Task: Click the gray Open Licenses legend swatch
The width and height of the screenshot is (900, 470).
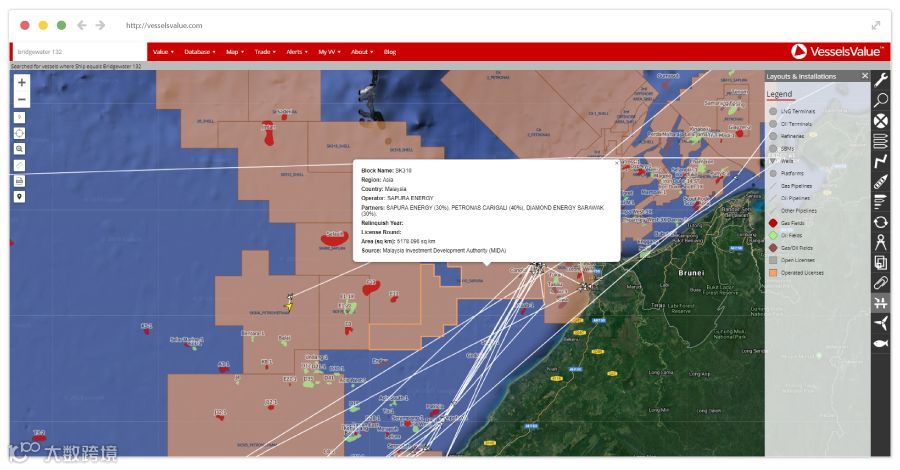Action: pyautogui.click(x=773, y=260)
